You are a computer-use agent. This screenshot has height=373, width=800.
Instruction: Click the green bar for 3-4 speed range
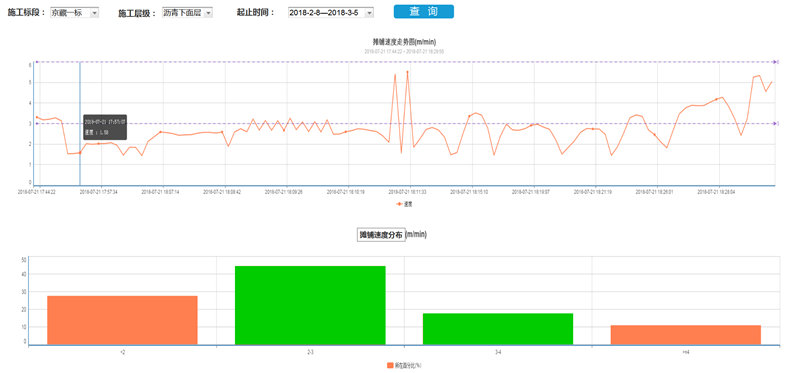coord(498,329)
